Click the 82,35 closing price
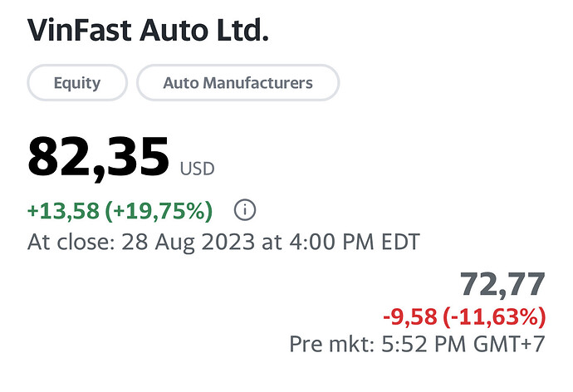 99,157
